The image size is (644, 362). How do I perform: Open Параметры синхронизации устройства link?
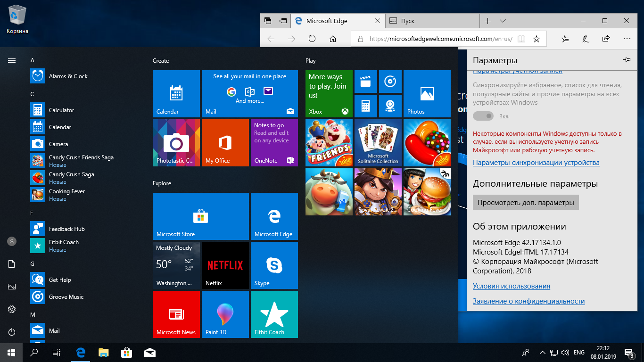[x=536, y=163]
